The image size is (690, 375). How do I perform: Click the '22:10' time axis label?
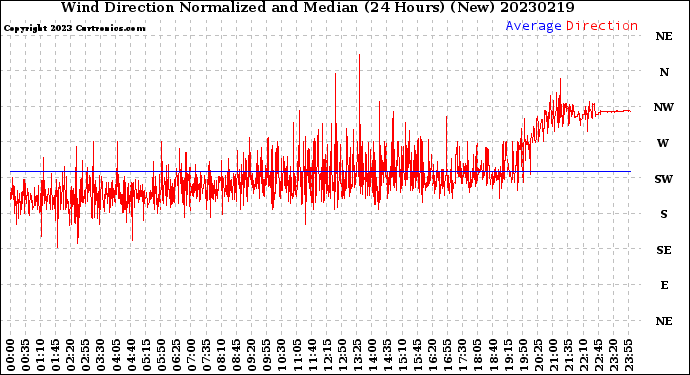[583, 355]
